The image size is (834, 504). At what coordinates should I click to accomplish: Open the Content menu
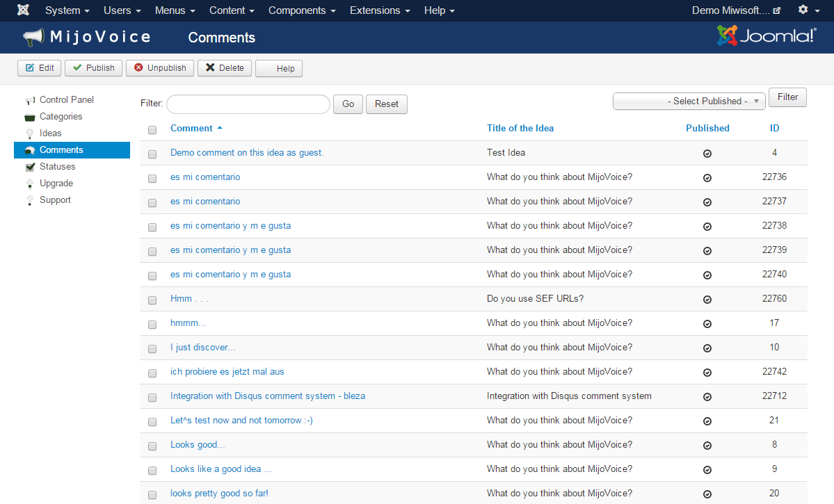[x=232, y=10]
